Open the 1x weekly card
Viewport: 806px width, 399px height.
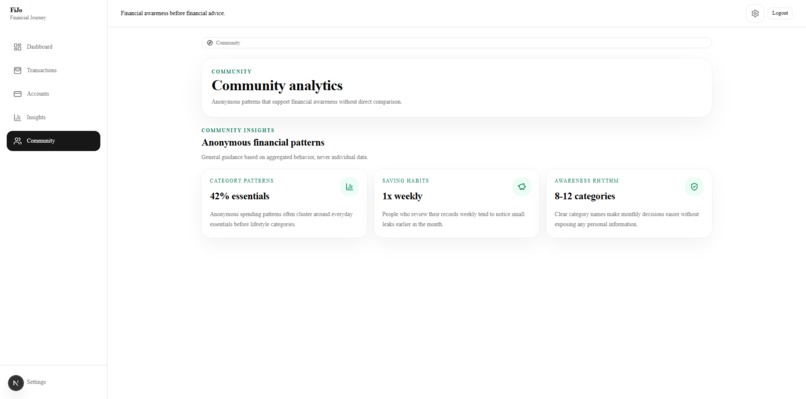(456, 203)
